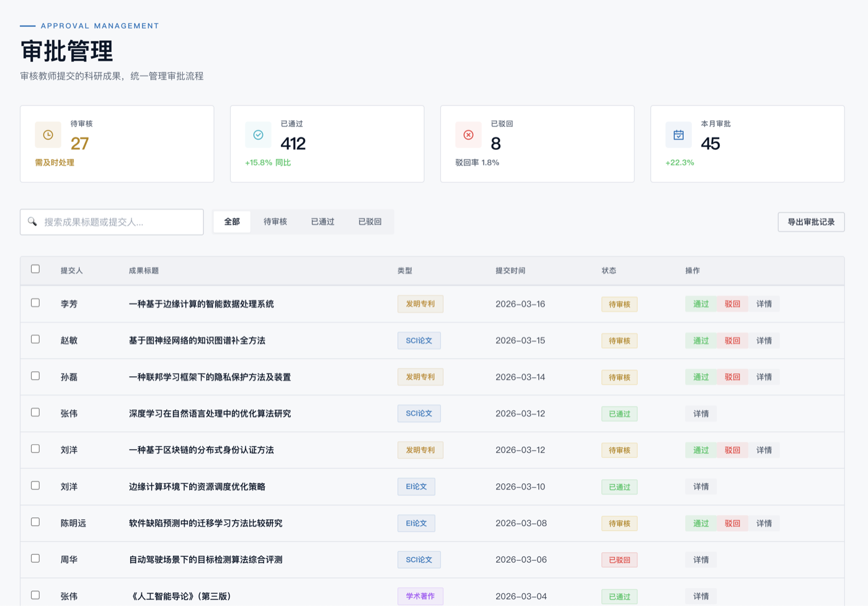This screenshot has width=868, height=606.
Task: Reject 赵敏's SCI paper with 驳回
Action: 732,341
